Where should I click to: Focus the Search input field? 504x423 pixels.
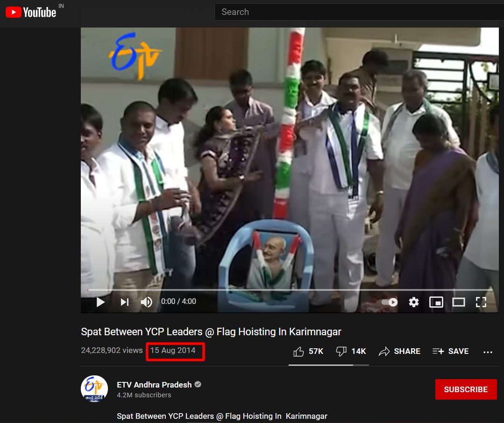(x=355, y=12)
